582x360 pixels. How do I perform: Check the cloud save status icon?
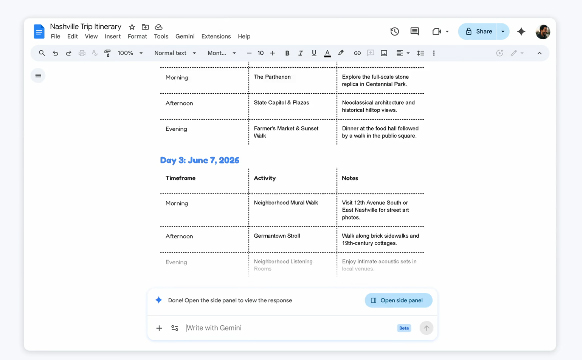coord(158,27)
